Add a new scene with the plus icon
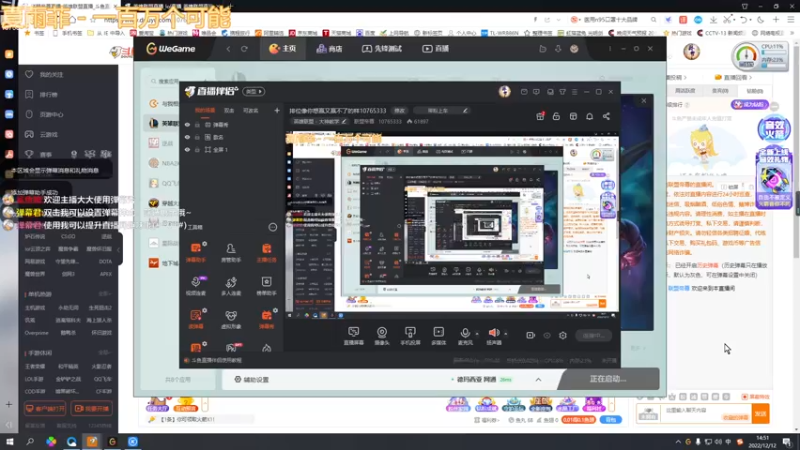800x450 pixels. pos(277,110)
